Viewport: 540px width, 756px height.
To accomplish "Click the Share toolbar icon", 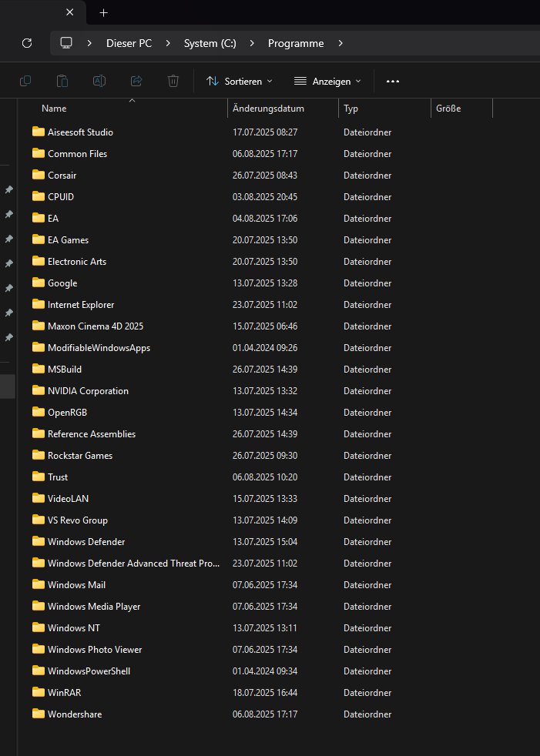I will [x=136, y=81].
